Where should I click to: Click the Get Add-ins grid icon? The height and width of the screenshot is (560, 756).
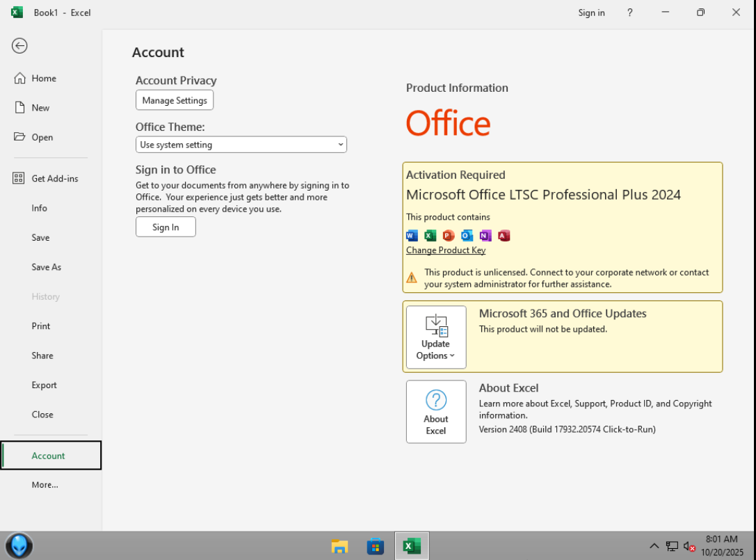pos(19,179)
